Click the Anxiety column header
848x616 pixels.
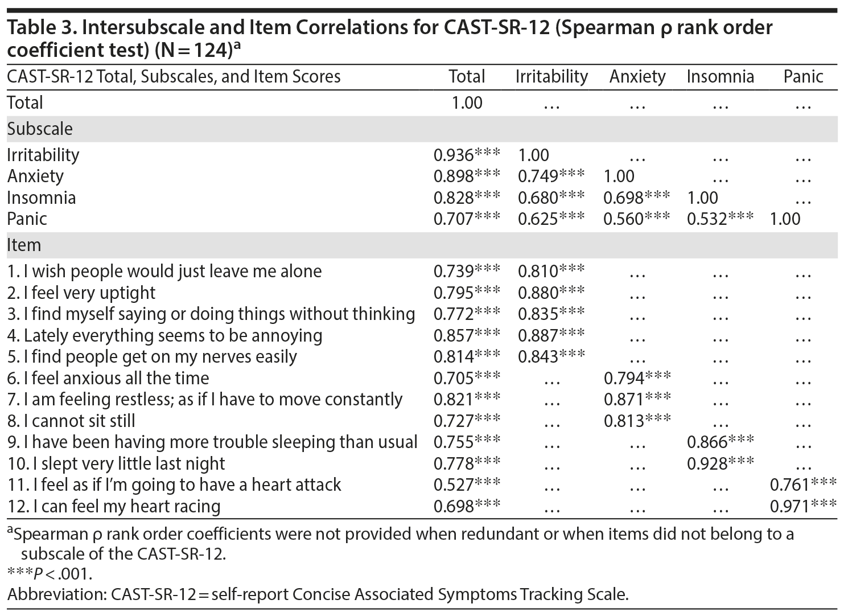point(637,77)
